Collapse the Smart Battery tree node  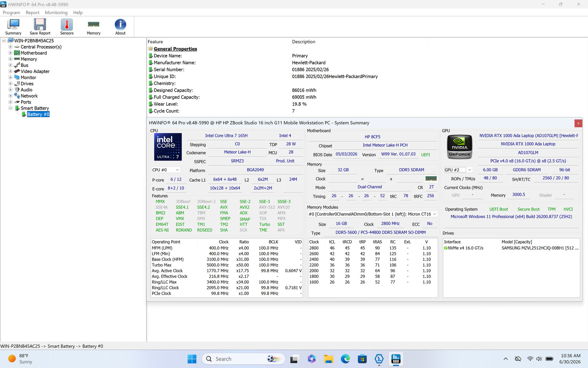tap(10, 108)
